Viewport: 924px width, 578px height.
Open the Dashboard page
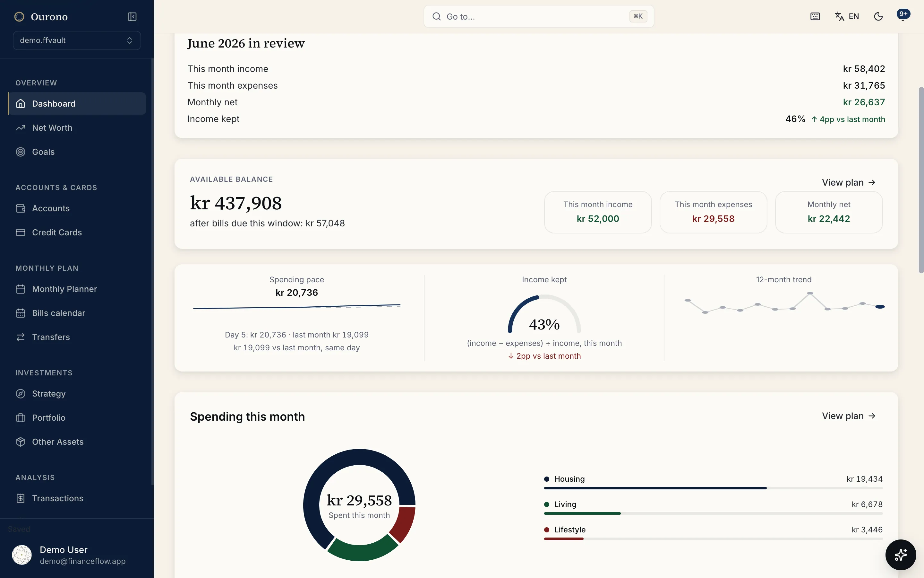coord(77,103)
